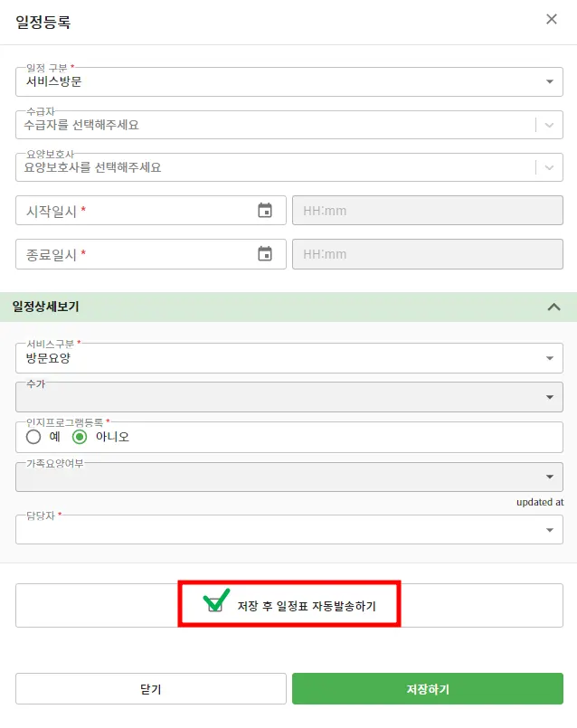Toggle 저장 후 일정표 자동발송하기 checkbox
Screen dimensions: 577x728
215,606
